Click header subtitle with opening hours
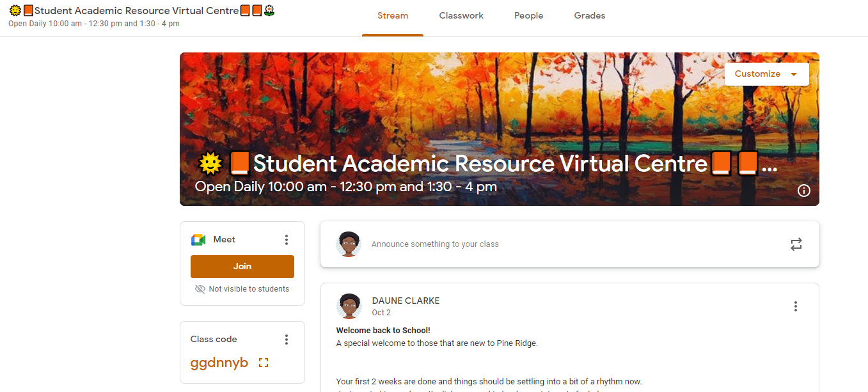The height and width of the screenshot is (392, 868). coord(94,24)
